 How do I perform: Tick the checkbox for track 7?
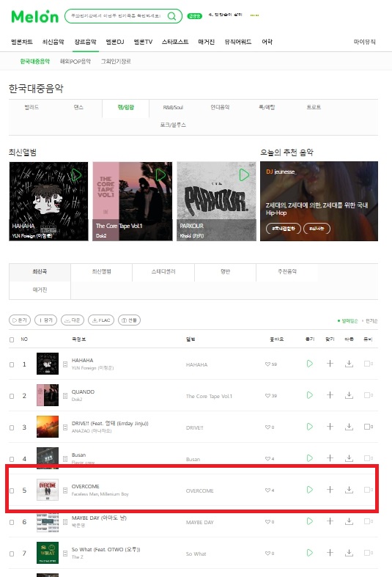[12, 554]
